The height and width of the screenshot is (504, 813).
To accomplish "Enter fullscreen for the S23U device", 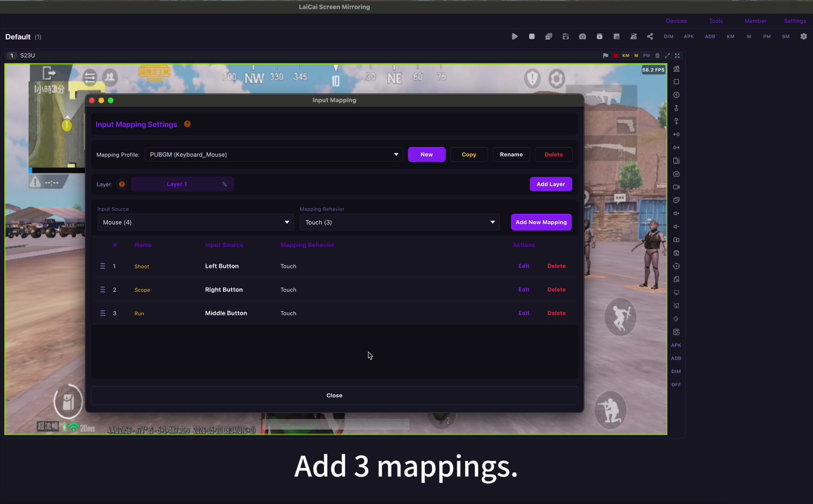I will tap(677, 56).
